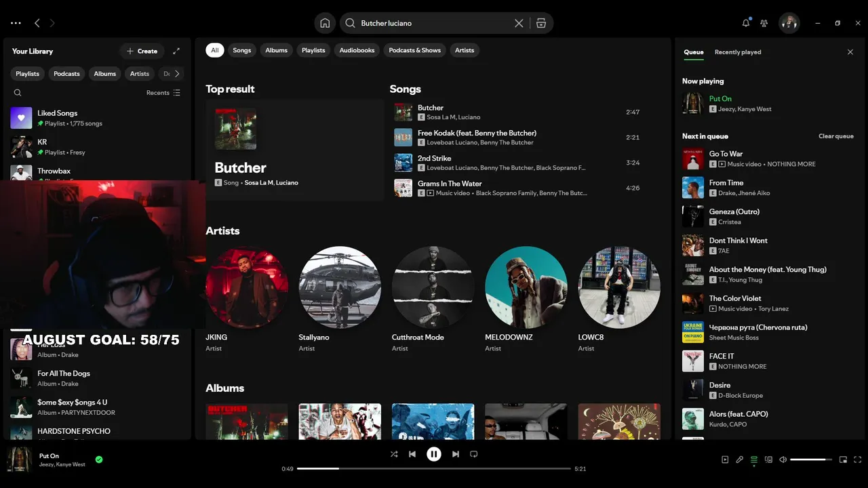
Task: Open the three-dots app menu
Action: pyautogui.click(x=16, y=23)
